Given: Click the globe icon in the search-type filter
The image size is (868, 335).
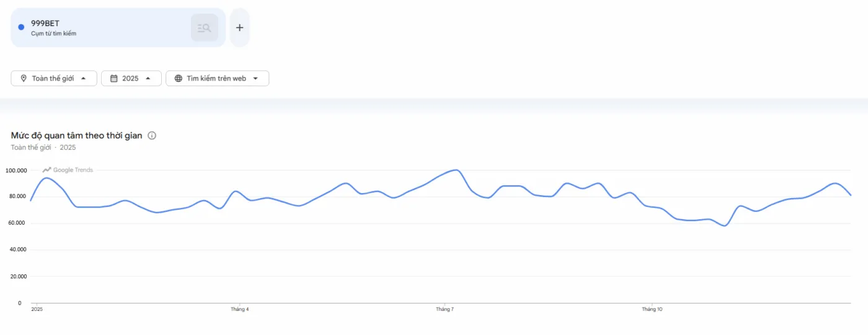Looking at the screenshot, I should pos(179,79).
